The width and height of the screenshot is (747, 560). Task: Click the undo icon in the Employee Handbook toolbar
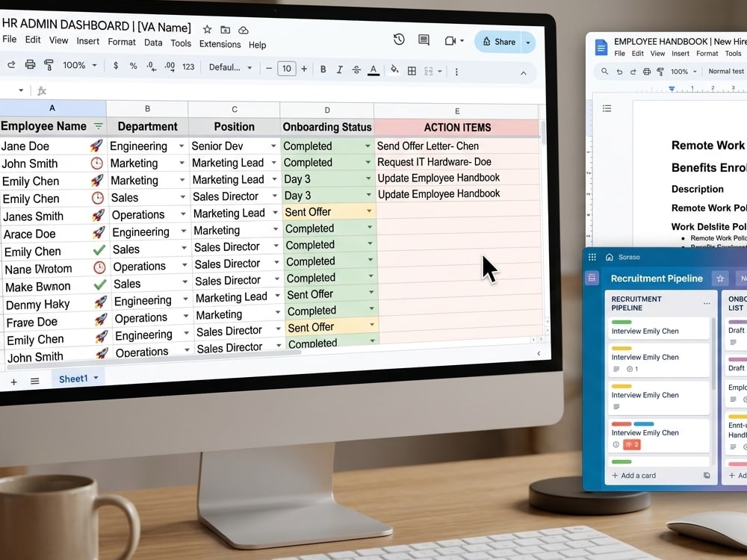point(619,72)
